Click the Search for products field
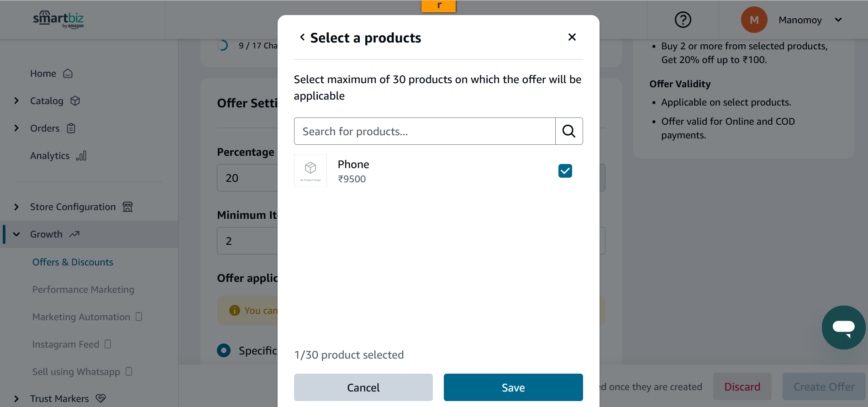Viewport: 868px width, 407px height. pos(425,131)
